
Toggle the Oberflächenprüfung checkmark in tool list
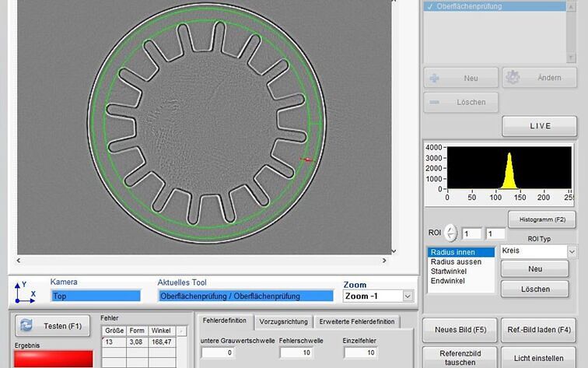(431, 6)
